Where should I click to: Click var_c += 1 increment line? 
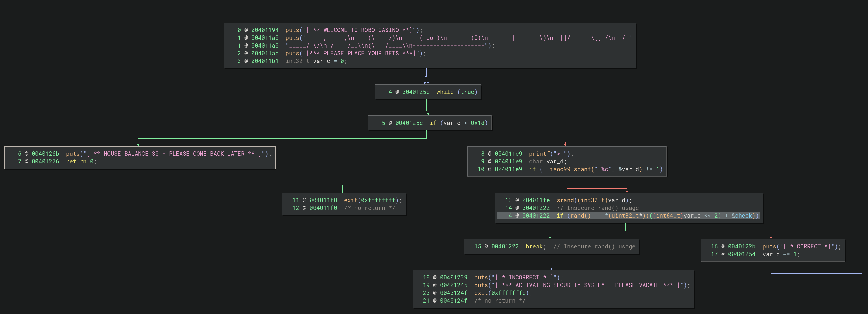click(x=781, y=254)
